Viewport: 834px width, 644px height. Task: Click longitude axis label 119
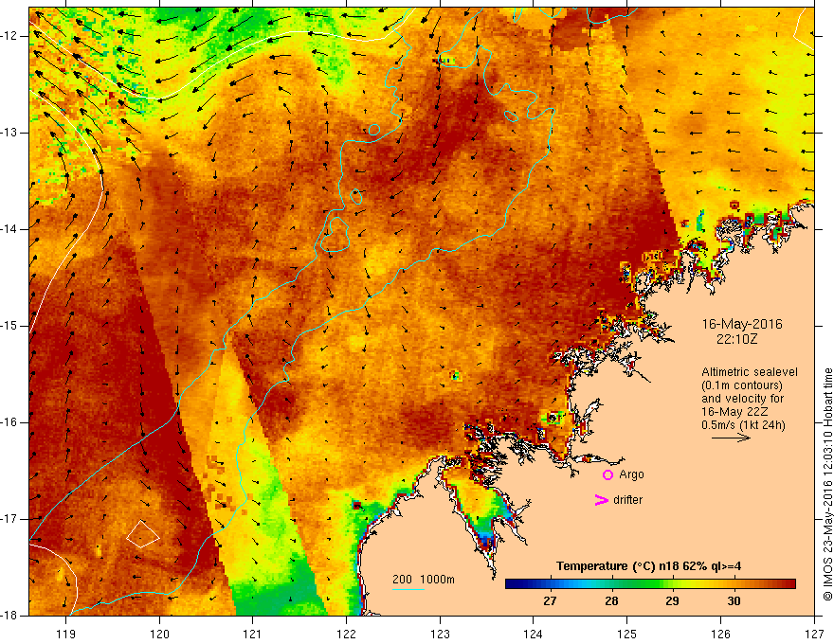click(x=66, y=634)
